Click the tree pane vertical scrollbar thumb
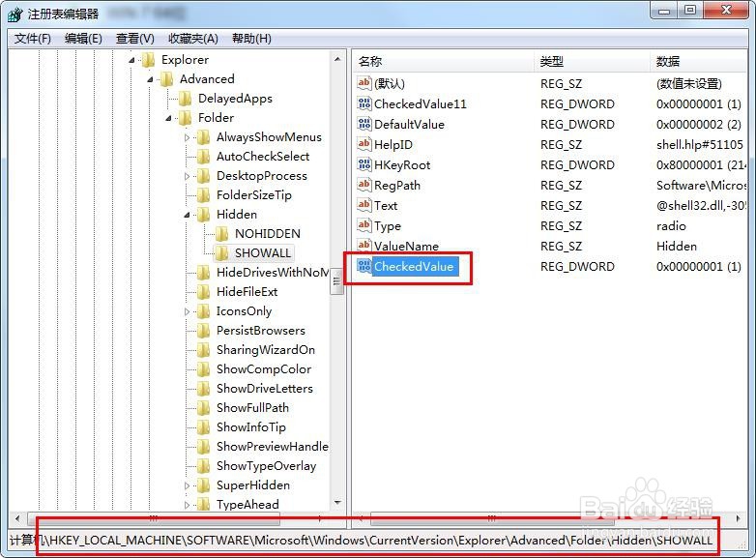756x558 pixels. pos(336,281)
